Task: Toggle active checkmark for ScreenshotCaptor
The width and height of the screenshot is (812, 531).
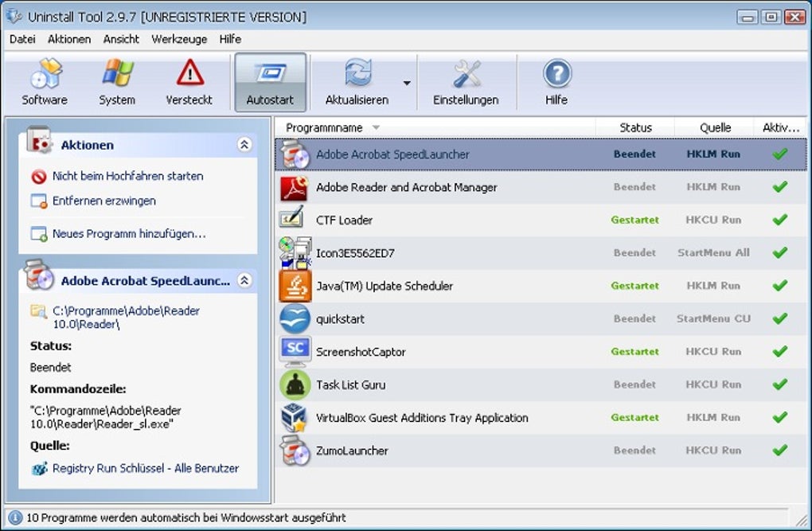Action: (780, 351)
